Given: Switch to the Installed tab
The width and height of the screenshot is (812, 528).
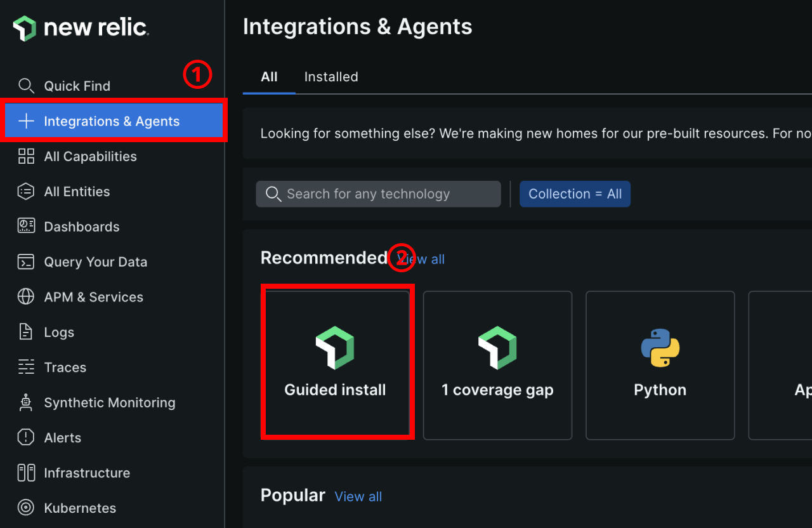Looking at the screenshot, I should tap(331, 76).
